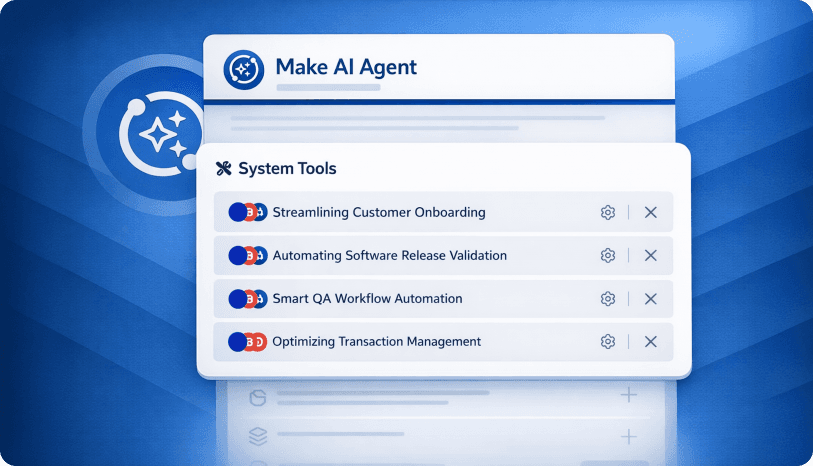Click the lower plus button beside layers icon
The height and width of the screenshot is (466, 813).
[x=628, y=436]
